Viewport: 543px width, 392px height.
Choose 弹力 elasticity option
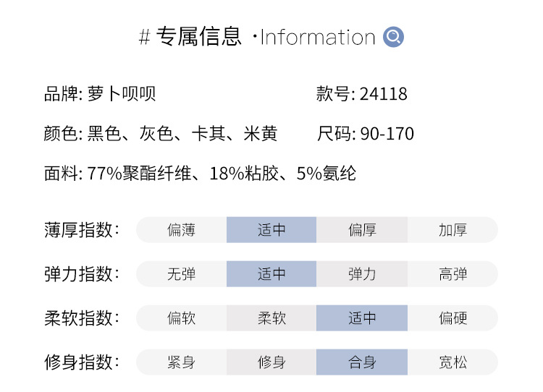coord(362,274)
